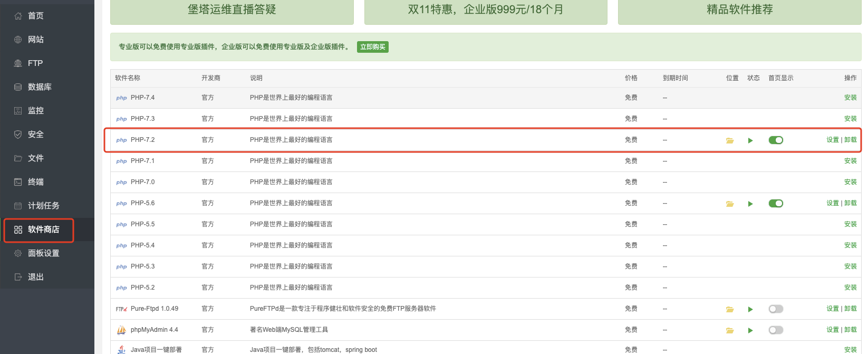
Task: Install PHP-5.5 via 安装 link
Action: [850, 224]
